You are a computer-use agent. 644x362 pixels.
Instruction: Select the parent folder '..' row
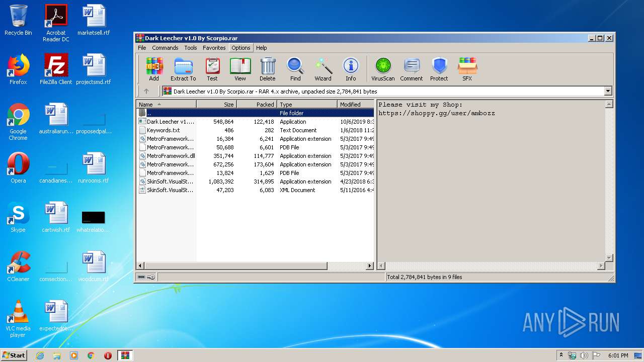click(x=255, y=113)
